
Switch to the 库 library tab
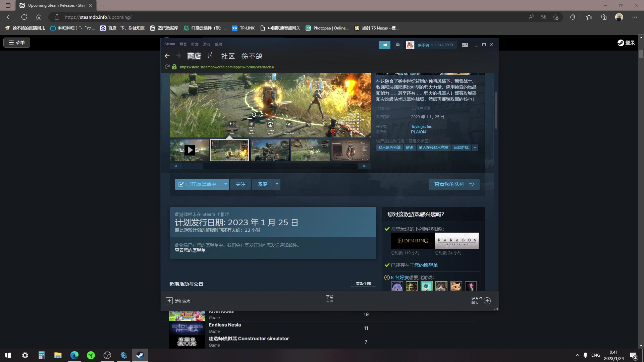coord(211,56)
